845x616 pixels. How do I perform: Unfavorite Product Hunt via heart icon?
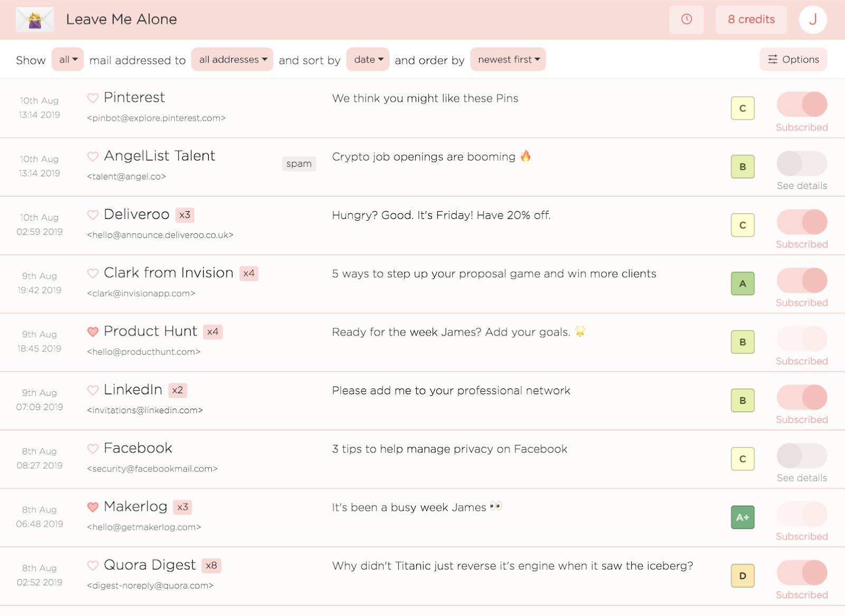(93, 331)
